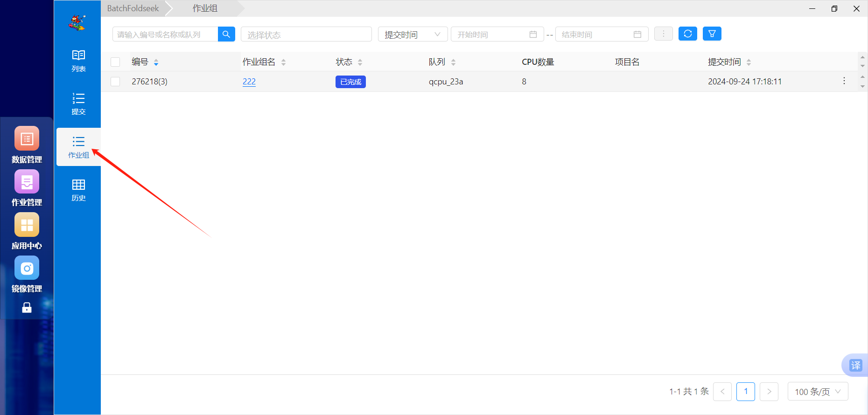
Task: Select the 作业组 sidebar tab
Action: coord(78,147)
